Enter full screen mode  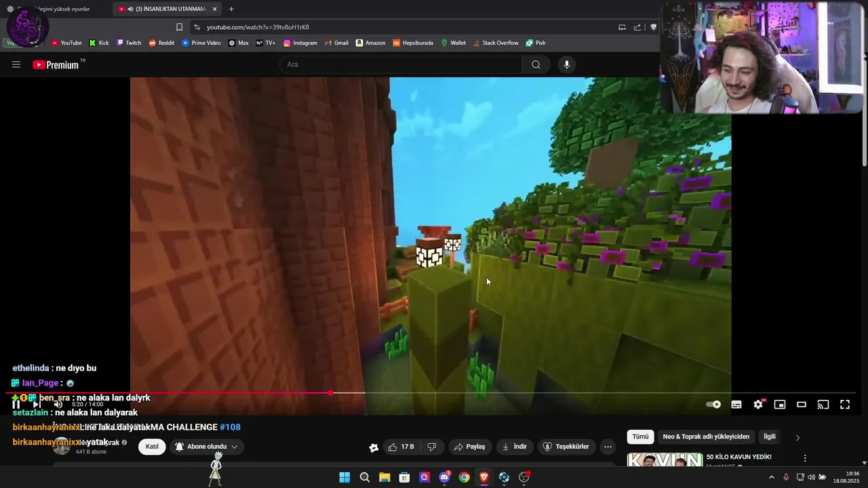tap(845, 405)
